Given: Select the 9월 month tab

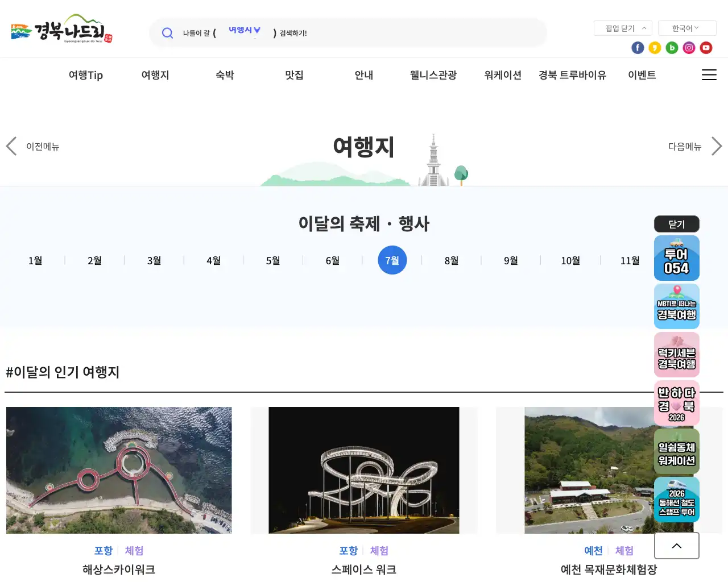Looking at the screenshot, I should [511, 260].
